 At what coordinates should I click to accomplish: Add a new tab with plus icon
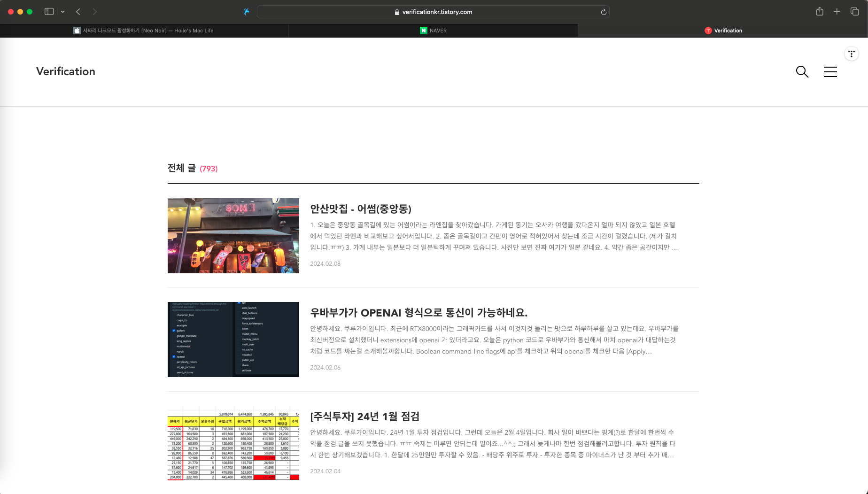[837, 11]
